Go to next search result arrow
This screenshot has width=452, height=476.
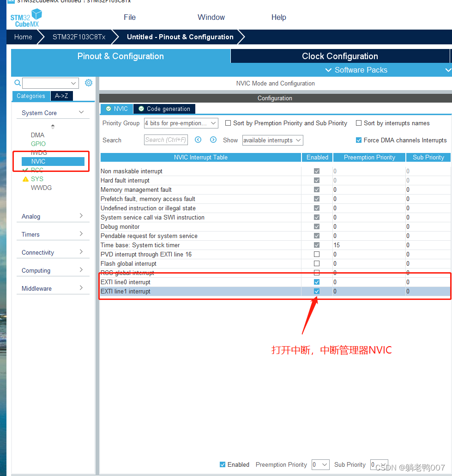click(213, 140)
